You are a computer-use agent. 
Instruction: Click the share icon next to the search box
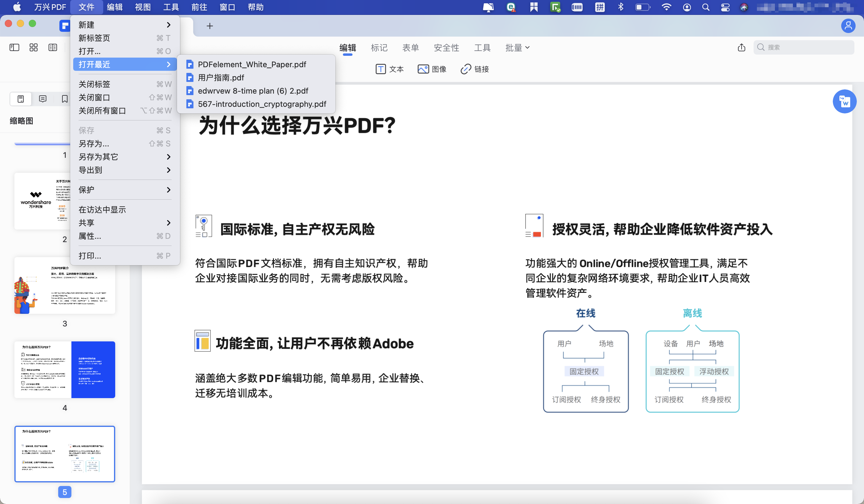click(742, 47)
